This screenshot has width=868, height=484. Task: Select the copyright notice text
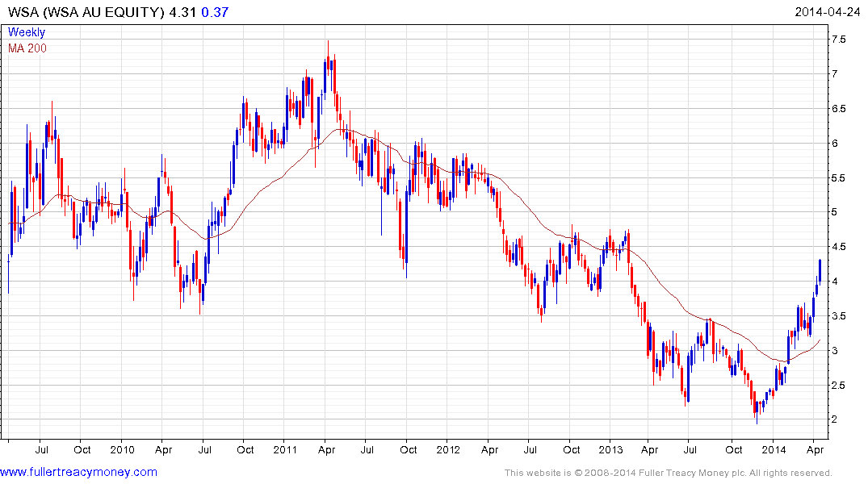(669, 473)
